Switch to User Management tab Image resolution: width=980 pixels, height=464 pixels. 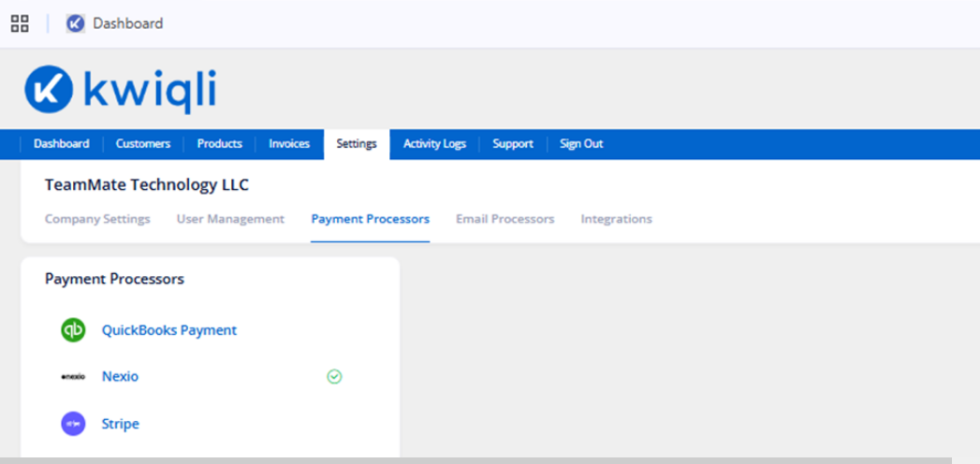coord(230,219)
